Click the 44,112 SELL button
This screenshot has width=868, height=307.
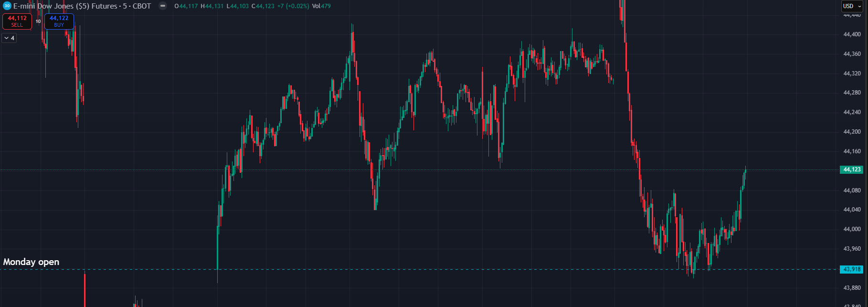17,21
